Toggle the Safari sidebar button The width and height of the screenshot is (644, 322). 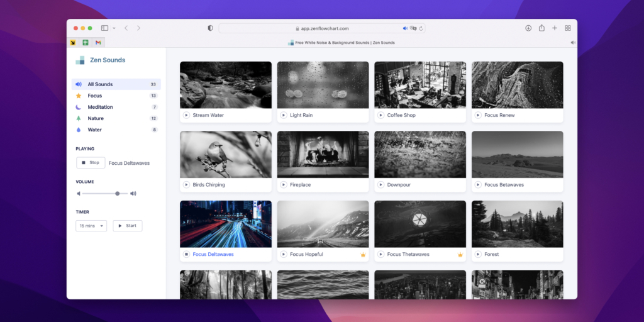[105, 28]
